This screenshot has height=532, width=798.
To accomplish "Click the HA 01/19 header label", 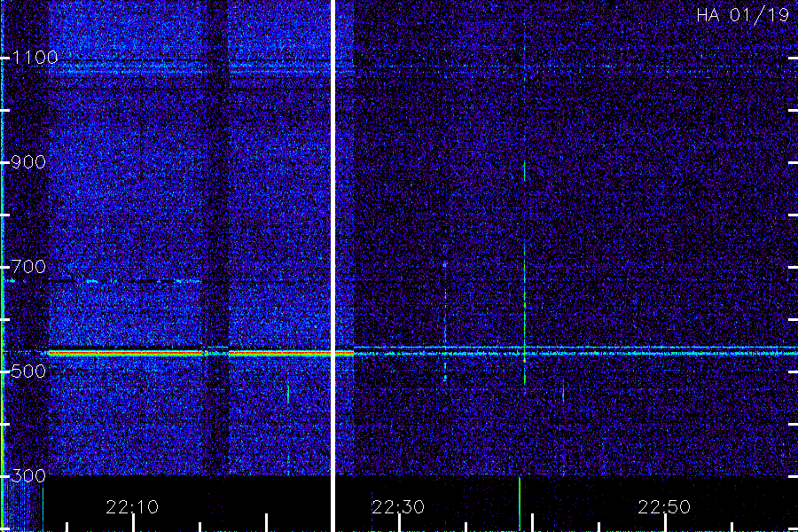I will (x=742, y=15).
